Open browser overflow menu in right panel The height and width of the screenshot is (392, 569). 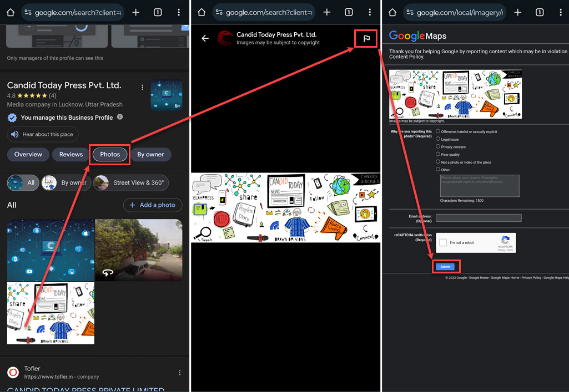point(561,12)
